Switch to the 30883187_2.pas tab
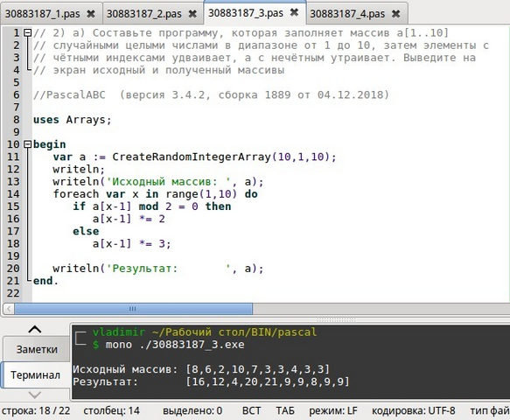Image resolution: width=510 pixels, height=420 pixels. point(144,14)
